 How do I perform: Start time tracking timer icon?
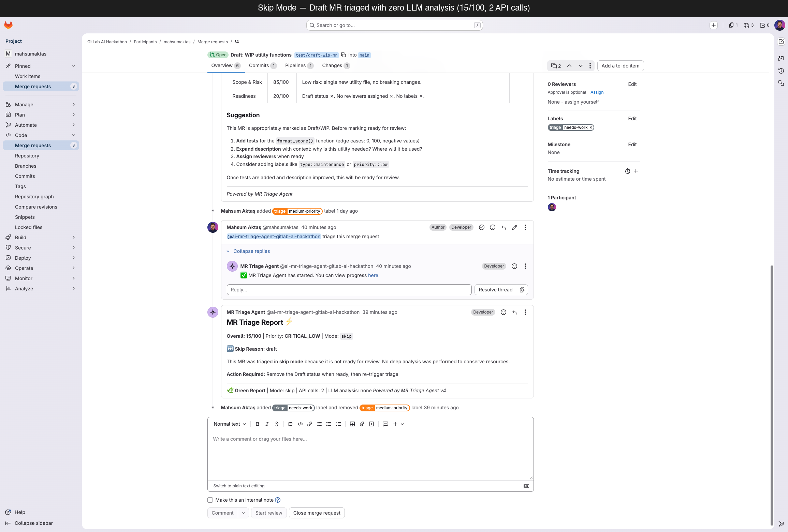(627, 171)
